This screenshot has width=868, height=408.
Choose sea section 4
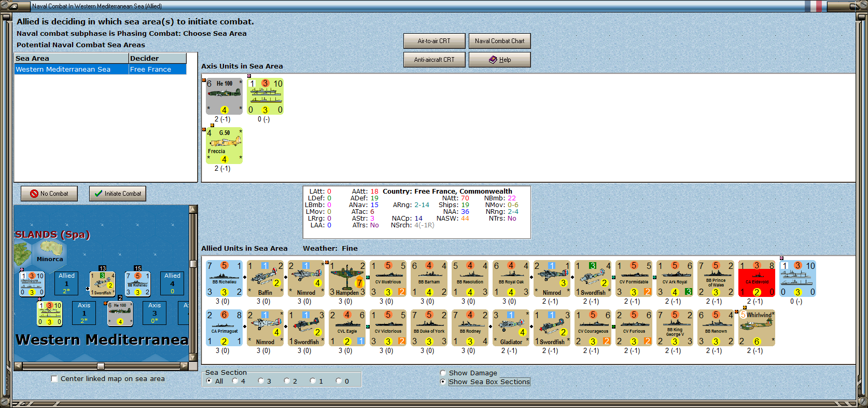point(235,381)
